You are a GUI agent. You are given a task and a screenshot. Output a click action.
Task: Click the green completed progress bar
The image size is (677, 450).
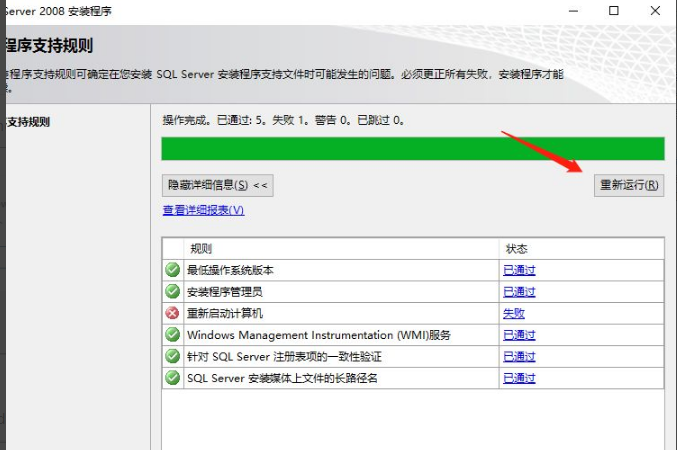(x=413, y=149)
